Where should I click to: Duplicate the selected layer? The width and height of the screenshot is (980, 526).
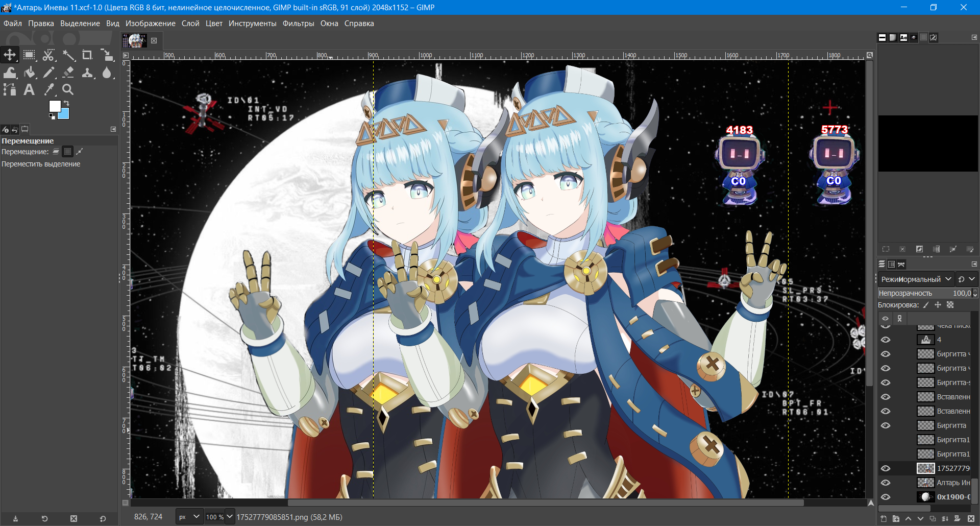(x=933, y=519)
